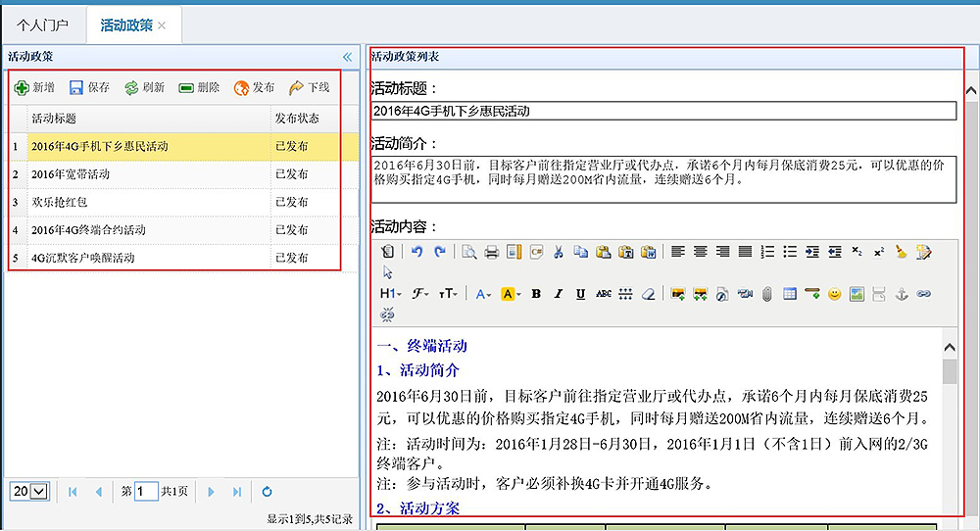Insert numbered list in editor
The width and height of the screenshot is (980, 531).
(x=767, y=251)
